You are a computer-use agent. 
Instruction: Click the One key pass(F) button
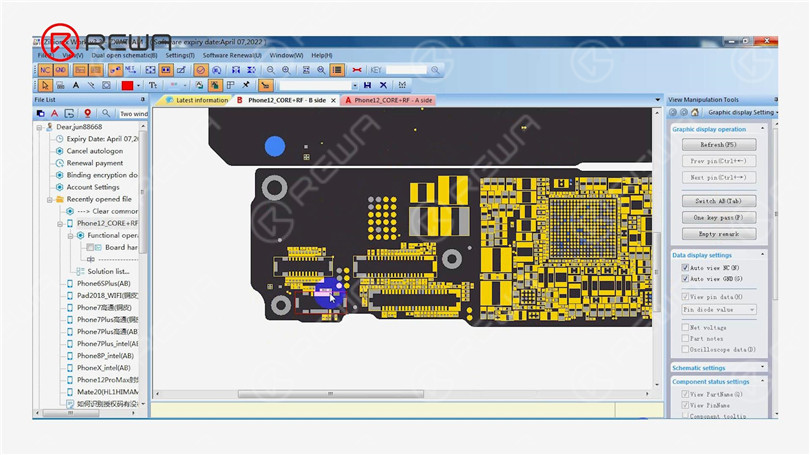pyautogui.click(x=719, y=217)
